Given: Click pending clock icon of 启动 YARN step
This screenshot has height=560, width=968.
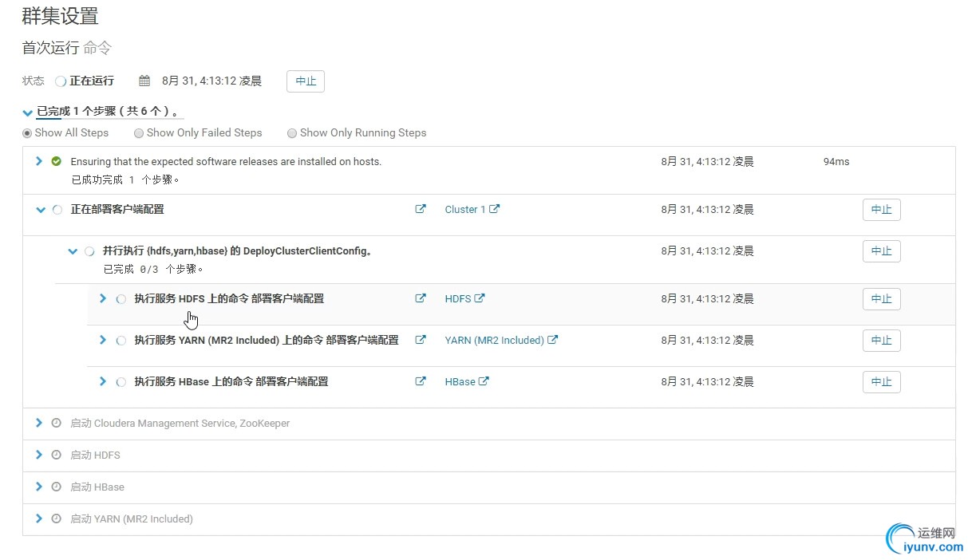Looking at the screenshot, I should (x=56, y=519).
